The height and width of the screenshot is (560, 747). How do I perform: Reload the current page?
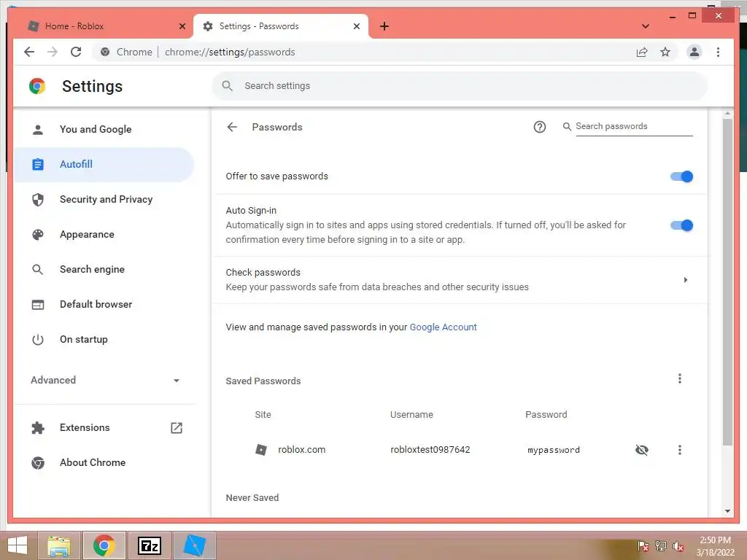coord(76,52)
